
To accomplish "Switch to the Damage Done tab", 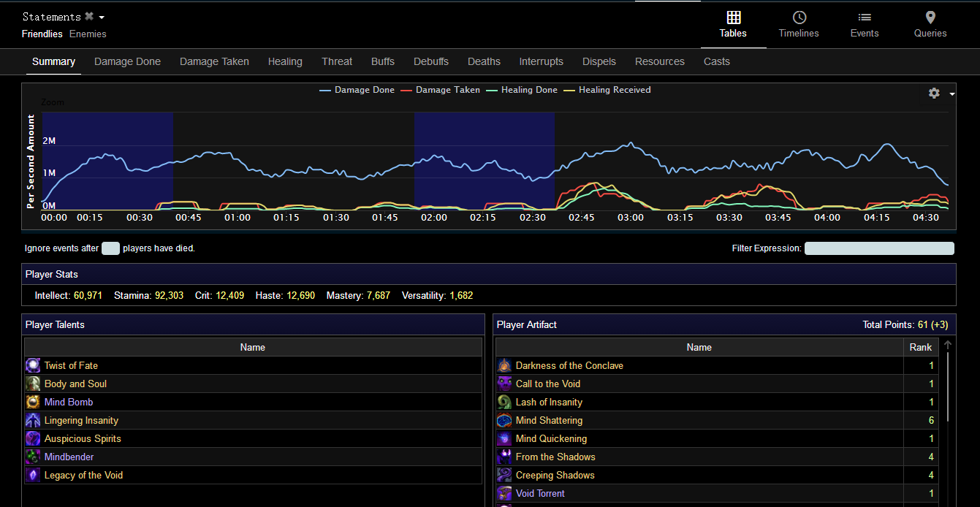I will (127, 61).
